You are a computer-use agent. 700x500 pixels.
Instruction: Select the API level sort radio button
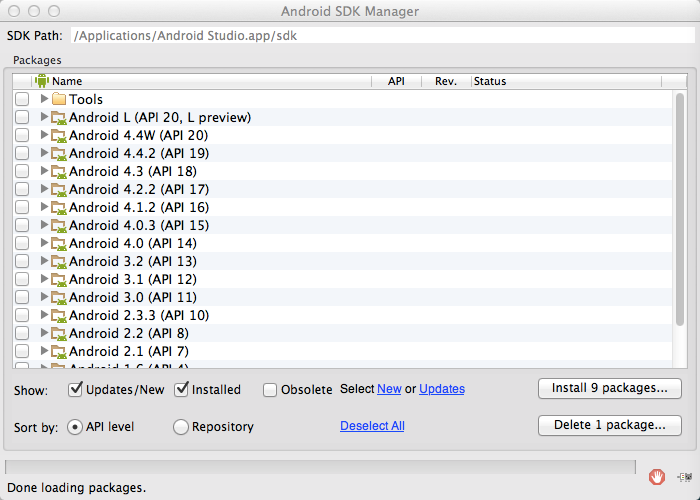(75, 427)
